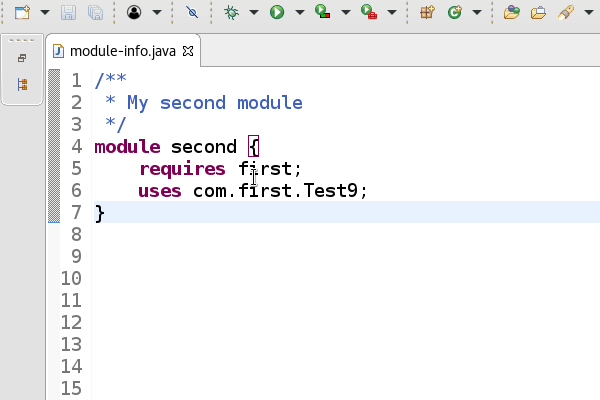Click the comment text 'My second module'
Image resolution: width=600 pixels, height=400 pixels.
point(215,103)
